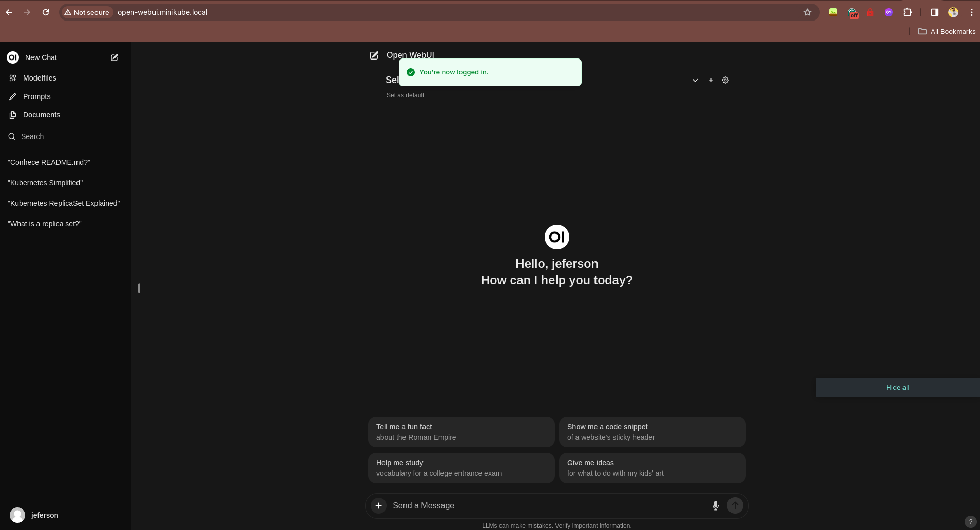Toggle the browser side panel
The width and height of the screenshot is (980, 530).
coord(934,12)
